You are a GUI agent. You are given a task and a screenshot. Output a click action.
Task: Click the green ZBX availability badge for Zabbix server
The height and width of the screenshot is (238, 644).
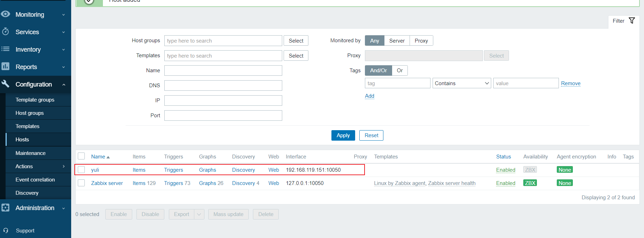(x=530, y=183)
